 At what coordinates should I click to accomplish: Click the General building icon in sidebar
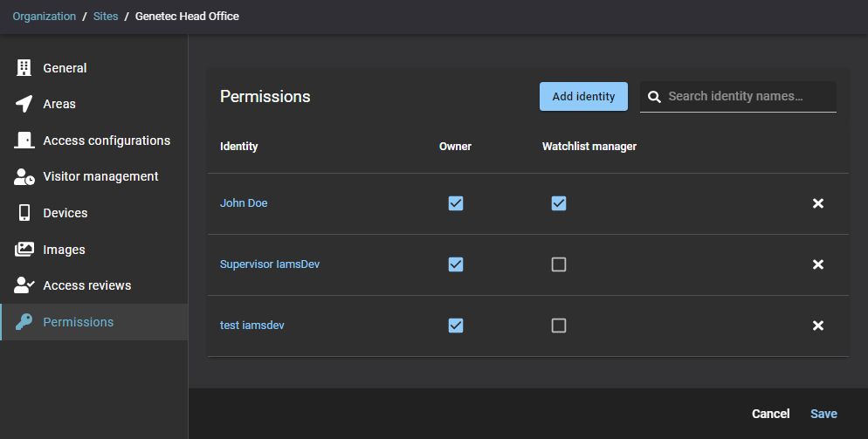(24, 68)
